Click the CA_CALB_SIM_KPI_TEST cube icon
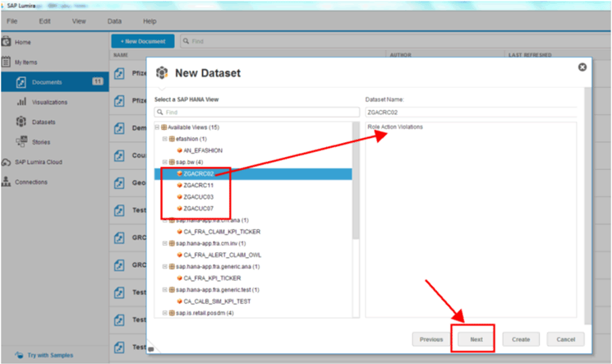Image resolution: width=612 pixels, height=364 pixels. (180, 302)
